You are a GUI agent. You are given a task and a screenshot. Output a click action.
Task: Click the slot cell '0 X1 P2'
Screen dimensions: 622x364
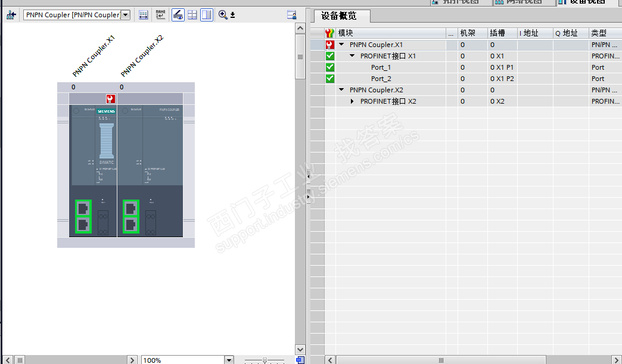point(502,79)
